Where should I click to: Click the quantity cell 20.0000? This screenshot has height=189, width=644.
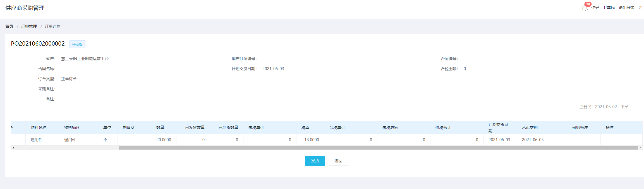(164, 140)
